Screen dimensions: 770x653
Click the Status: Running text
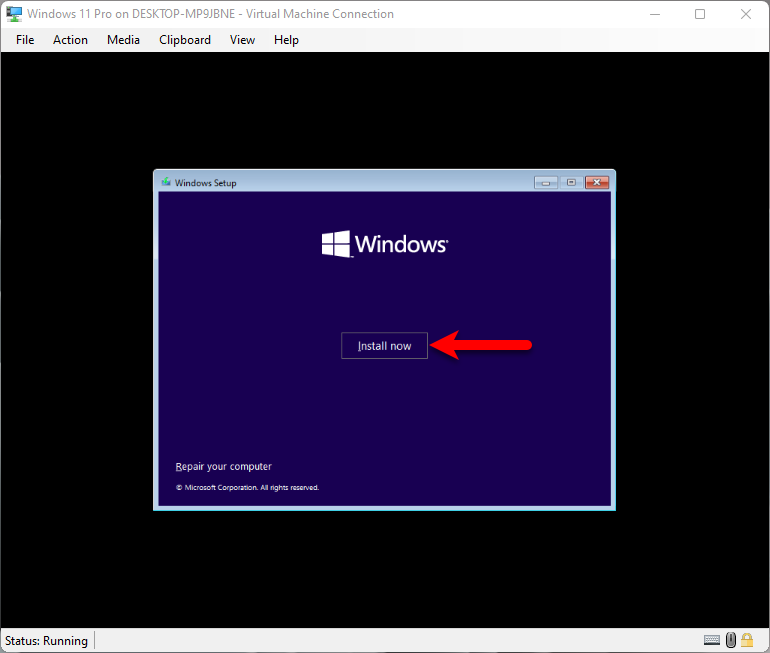tap(46, 641)
